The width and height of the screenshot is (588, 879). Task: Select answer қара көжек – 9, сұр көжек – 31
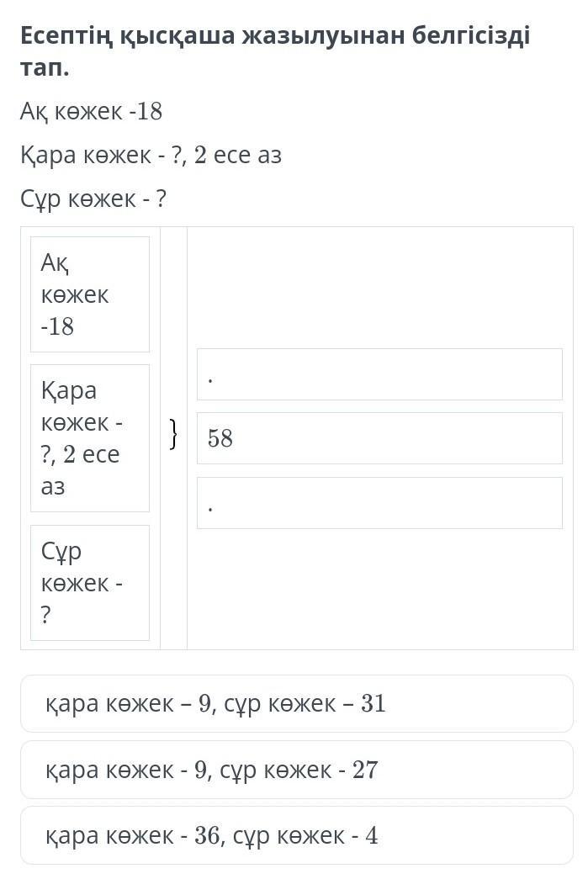coord(296,703)
